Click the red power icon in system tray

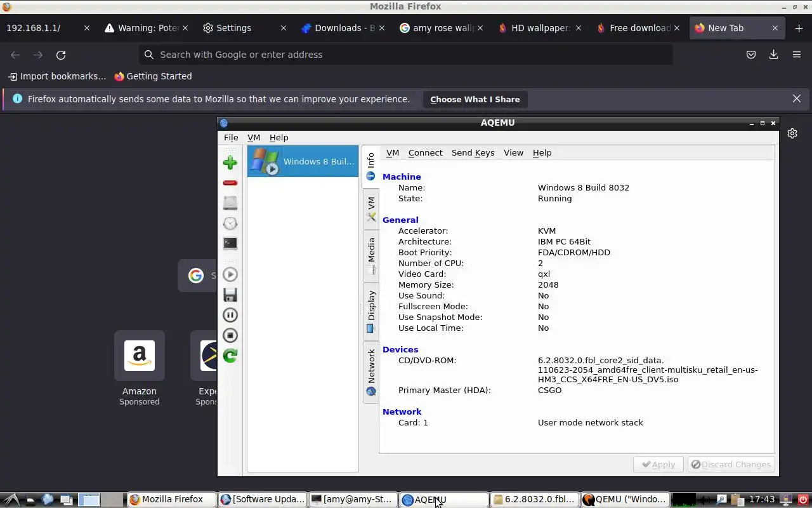point(803,500)
